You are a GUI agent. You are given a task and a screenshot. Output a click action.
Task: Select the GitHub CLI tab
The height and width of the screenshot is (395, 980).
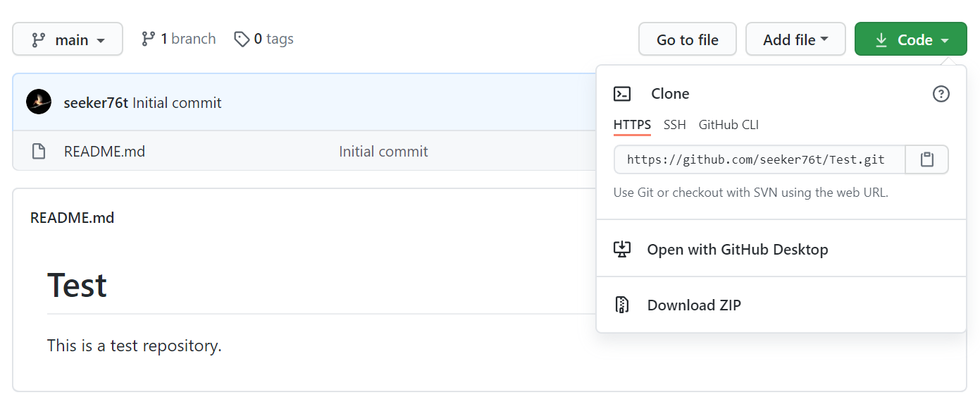click(728, 125)
